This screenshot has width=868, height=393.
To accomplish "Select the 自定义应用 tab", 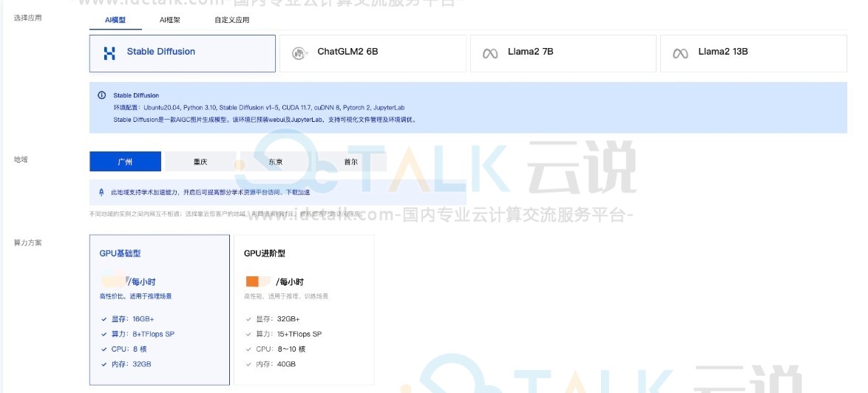I will [x=232, y=20].
